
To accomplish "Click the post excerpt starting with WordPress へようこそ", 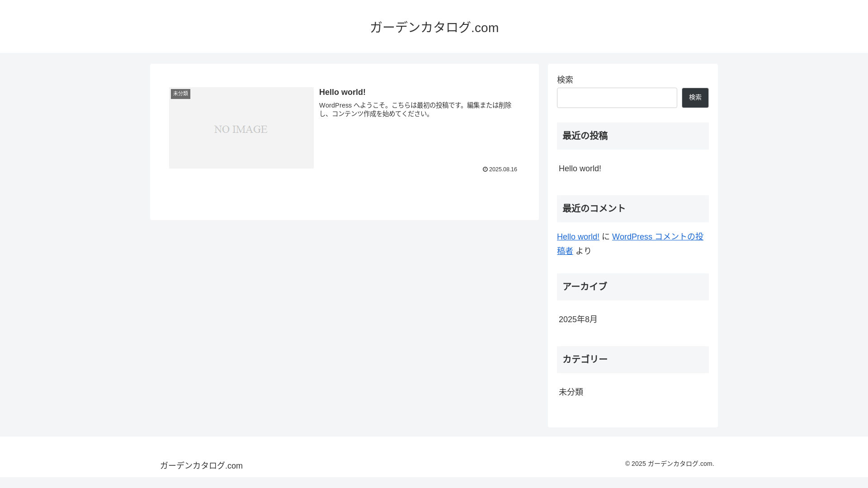I will point(415,109).
